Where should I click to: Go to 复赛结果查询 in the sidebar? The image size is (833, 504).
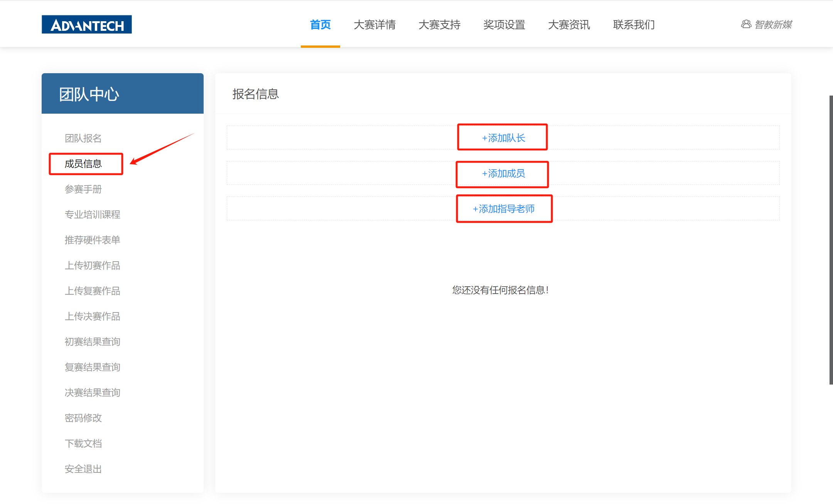click(x=92, y=367)
